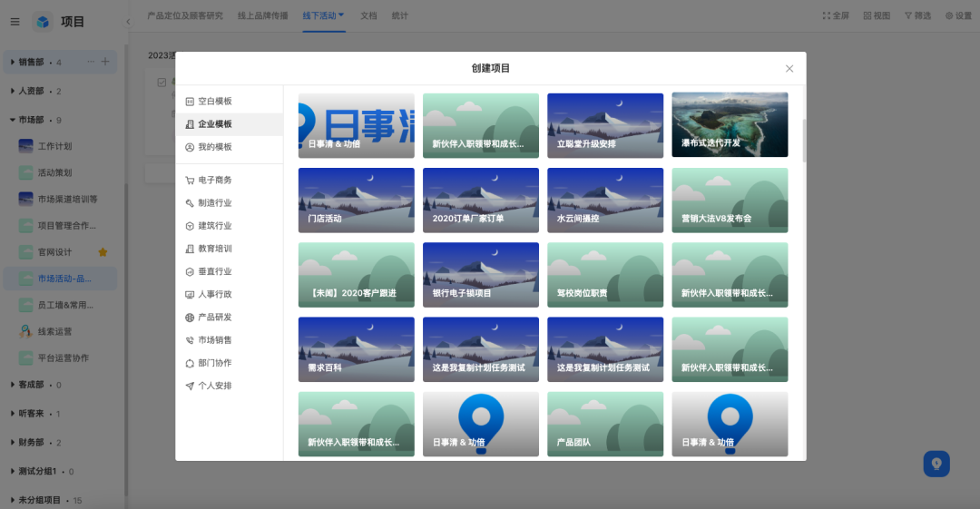The width and height of the screenshot is (980, 509).
Task: Collapse the 市场部 group
Action: [x=13, y=120]
